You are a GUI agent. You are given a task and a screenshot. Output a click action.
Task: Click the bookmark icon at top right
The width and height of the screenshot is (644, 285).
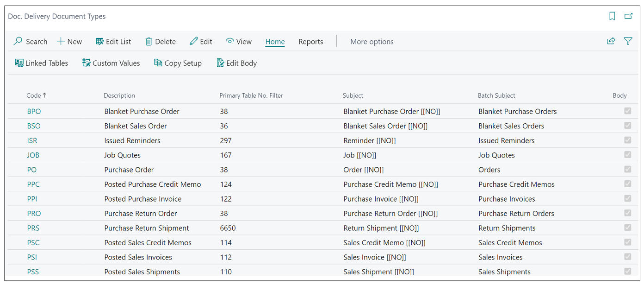pyautogui.click(x=612, y=16)
